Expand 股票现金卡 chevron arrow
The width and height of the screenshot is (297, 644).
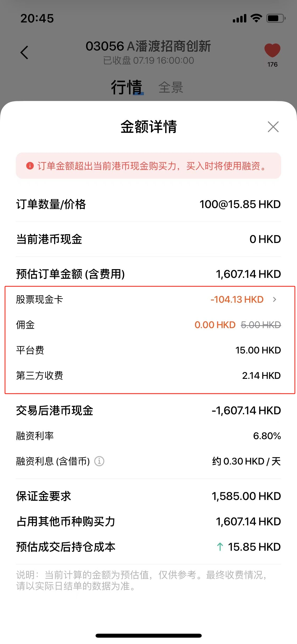pyautogui.click(x=275, y=299)
